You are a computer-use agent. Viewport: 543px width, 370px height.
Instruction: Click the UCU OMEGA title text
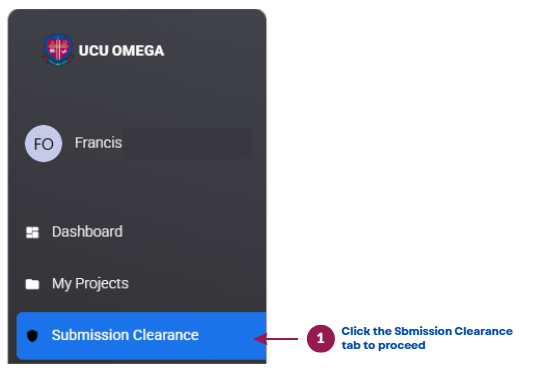pos(121,51)
